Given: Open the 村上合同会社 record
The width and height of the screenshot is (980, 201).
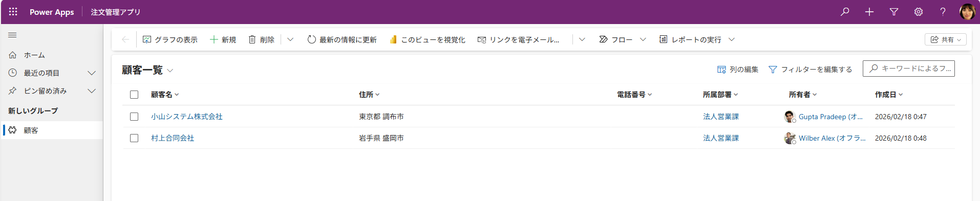Looking at the screenshot, I should (x=173, y=138).
